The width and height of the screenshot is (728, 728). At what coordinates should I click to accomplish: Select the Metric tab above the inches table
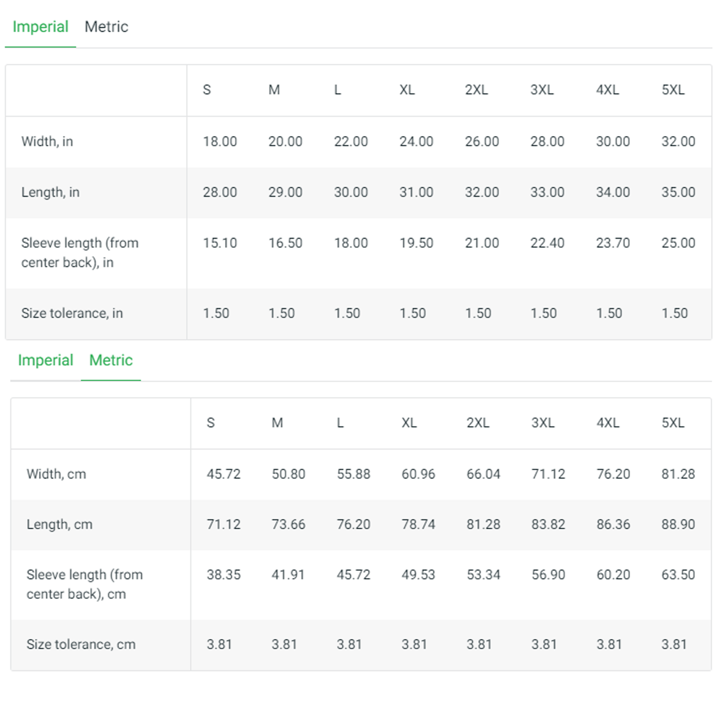106,27
